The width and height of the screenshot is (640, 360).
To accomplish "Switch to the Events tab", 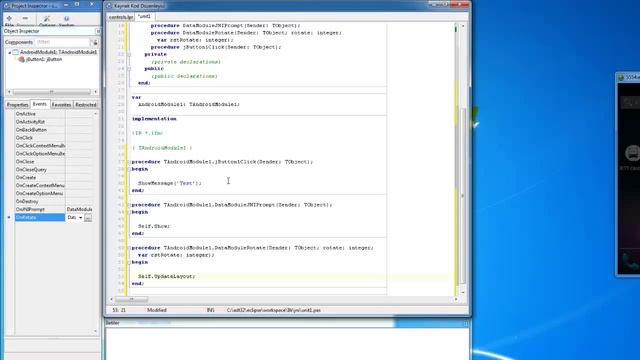I will click(40, 104).
